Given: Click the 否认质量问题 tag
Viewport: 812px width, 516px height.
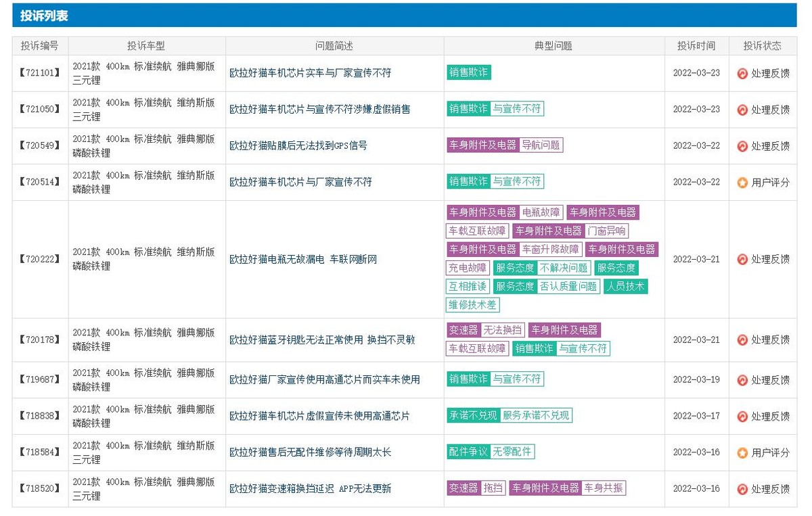Looking at the screenshot, I should click(x=568, y=286).
